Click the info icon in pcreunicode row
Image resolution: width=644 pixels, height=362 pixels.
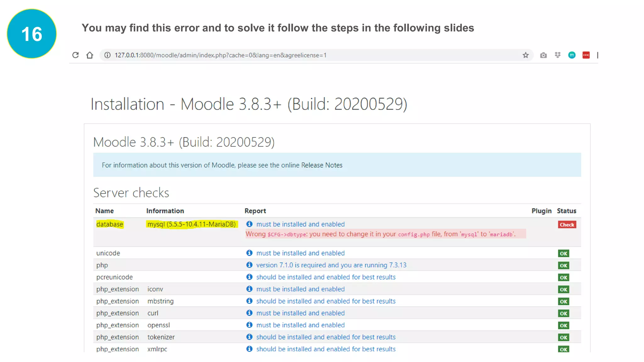[x=249, y=277]
